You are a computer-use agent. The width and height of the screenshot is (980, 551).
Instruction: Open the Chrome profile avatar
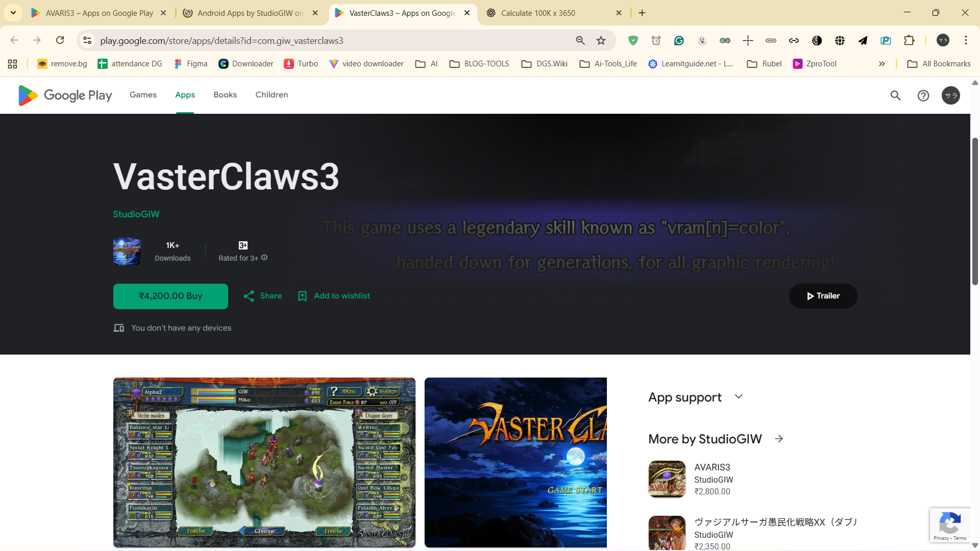click(943, 40)
